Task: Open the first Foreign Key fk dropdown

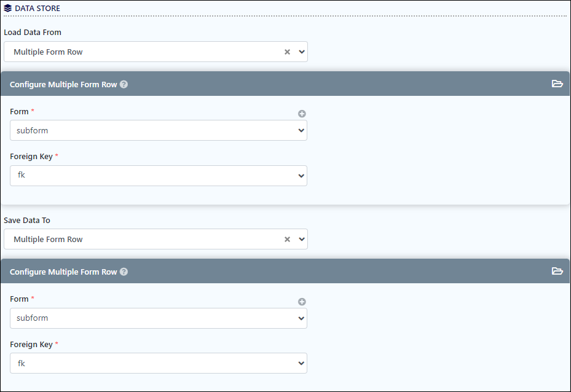Action: coord(159,176)
